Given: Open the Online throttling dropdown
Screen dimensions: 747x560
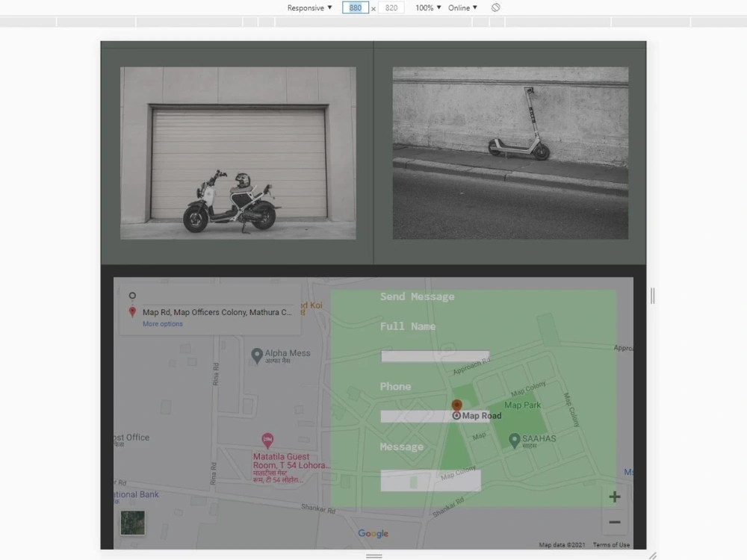Looking at the screenshot, I should [x=462, y=7].
